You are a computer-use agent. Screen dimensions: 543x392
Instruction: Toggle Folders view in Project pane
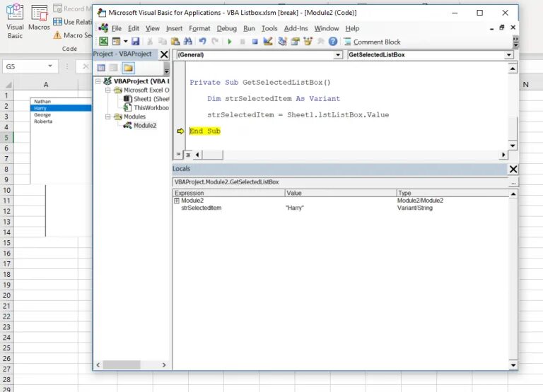pyautogui.click(x=128, y=68)
